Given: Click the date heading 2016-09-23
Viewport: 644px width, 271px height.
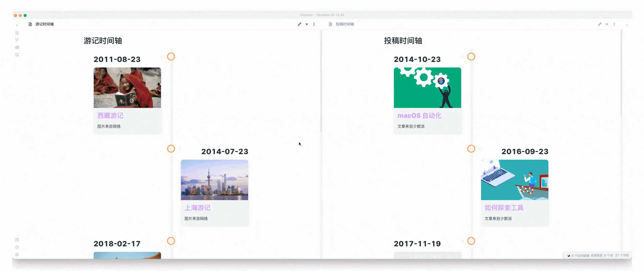Looking at the screenshot, I should 525,152.
